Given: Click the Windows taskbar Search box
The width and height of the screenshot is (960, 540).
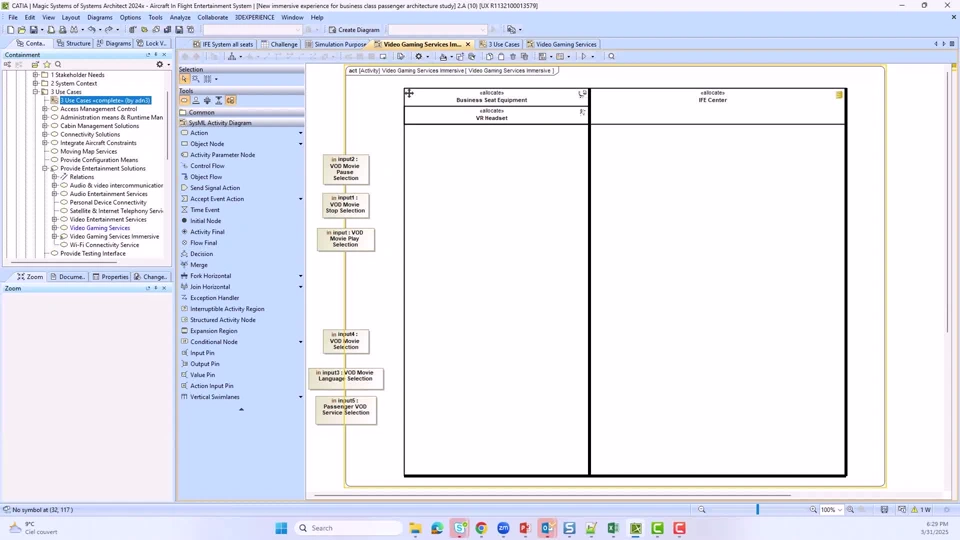Looking at the screenshot, I should point(349,528).
